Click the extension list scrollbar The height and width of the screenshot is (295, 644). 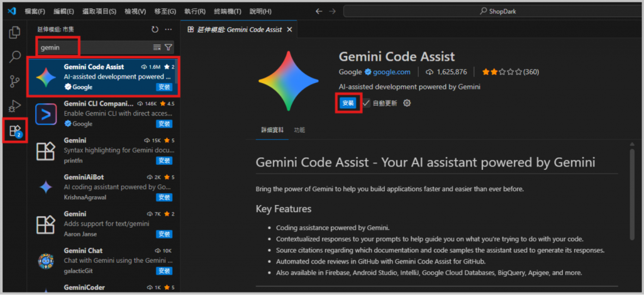click(x=176, y=70)
